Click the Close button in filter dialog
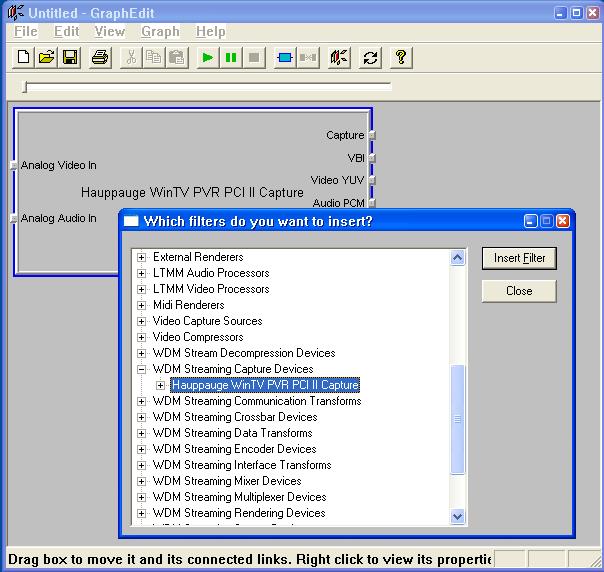The image size is (604, 572). [x=519, y=291]
